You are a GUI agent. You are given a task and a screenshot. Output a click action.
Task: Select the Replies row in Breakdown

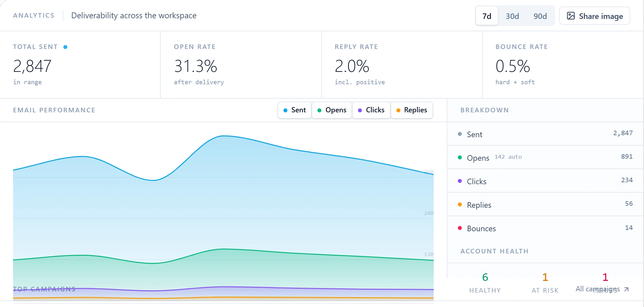tap(545, 204)
